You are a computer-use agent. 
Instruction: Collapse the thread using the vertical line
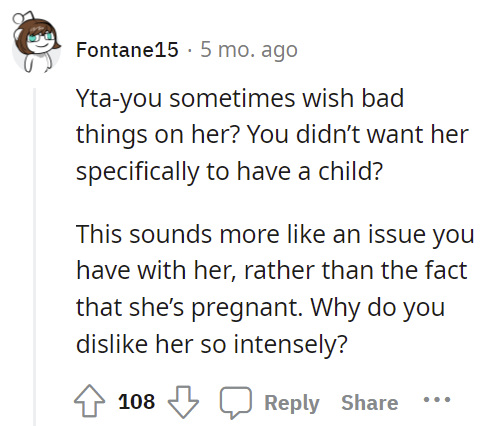(34, 257)
